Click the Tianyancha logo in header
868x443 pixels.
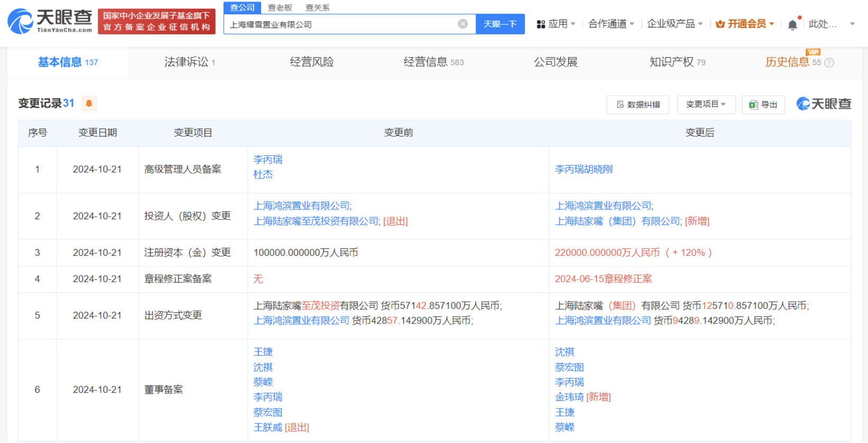pos(50,21)
